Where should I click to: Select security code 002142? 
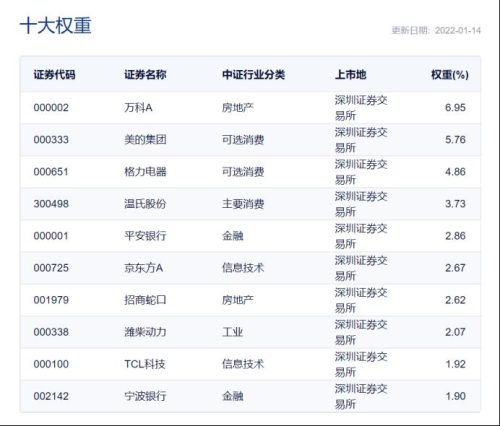[x=51, y=396]
